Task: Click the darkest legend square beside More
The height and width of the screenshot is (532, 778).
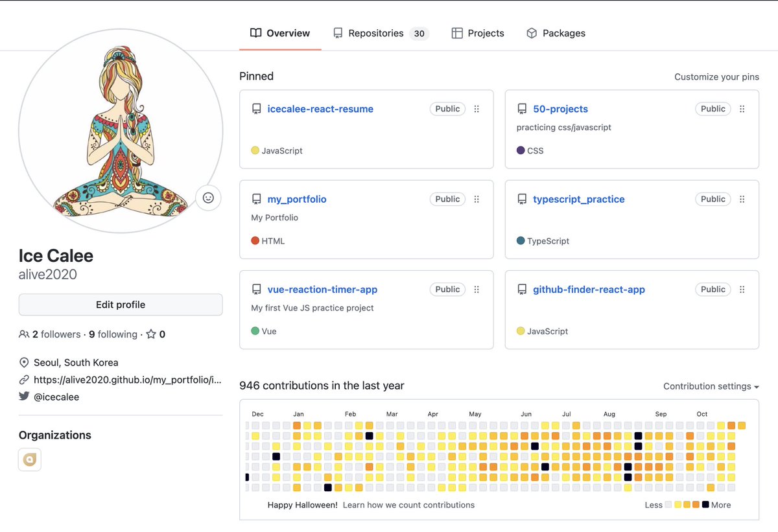Action: 705,504
